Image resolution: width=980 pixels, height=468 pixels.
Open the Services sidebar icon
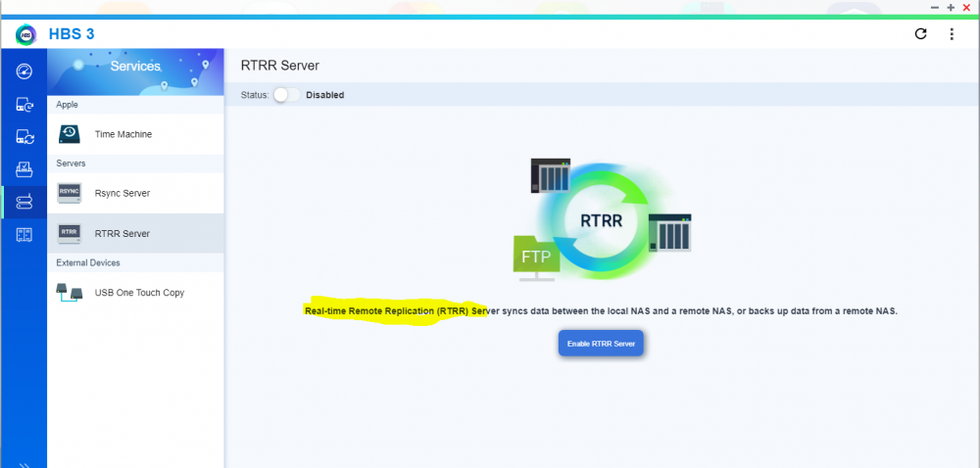24,202
